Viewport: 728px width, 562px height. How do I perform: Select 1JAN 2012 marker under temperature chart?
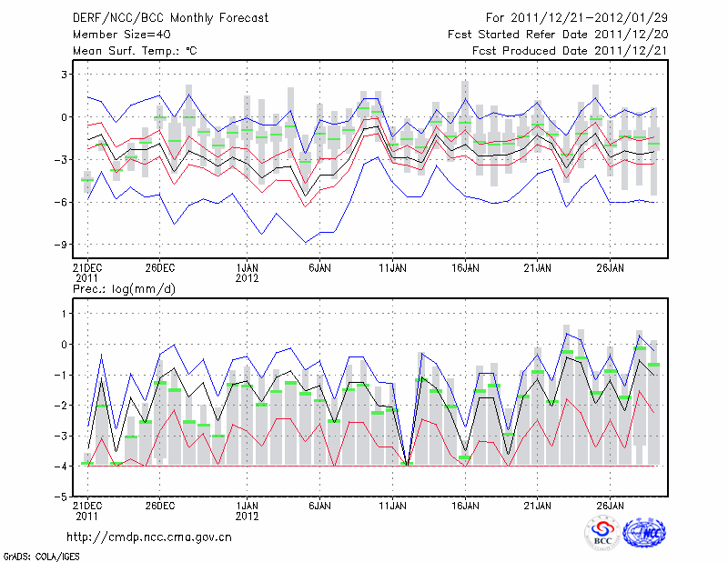(x=248, y=274)
